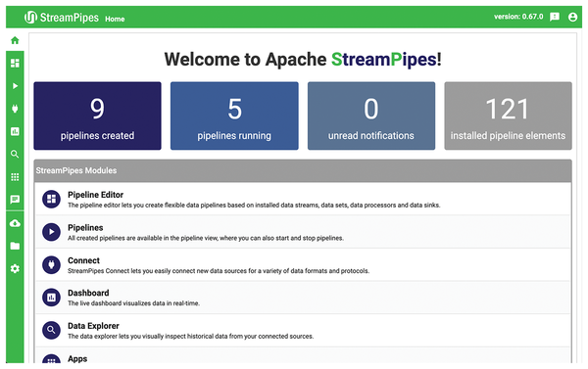Screen dimensions: 588x369
Task: Click 'StreamPipes Connect lets you easily' description
Action: 219,270
